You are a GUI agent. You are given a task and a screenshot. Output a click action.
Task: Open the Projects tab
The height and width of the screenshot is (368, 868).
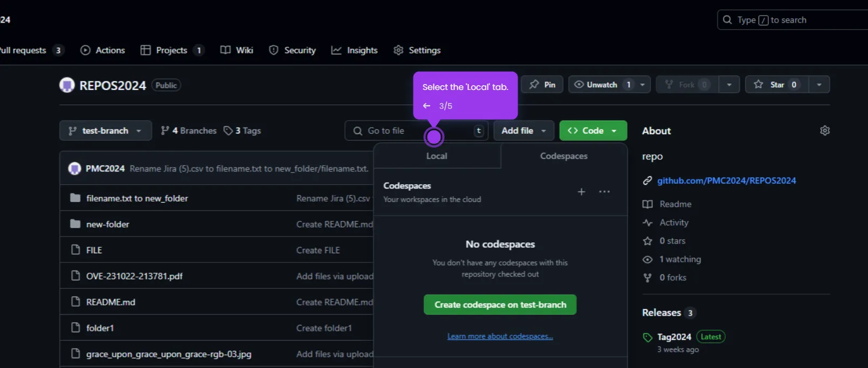click(x=172, y=50)
